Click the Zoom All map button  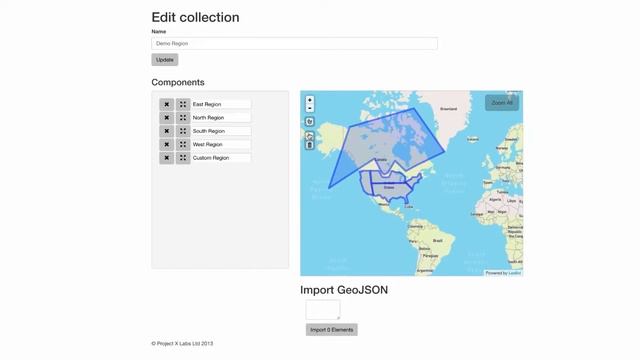[502, 103]
